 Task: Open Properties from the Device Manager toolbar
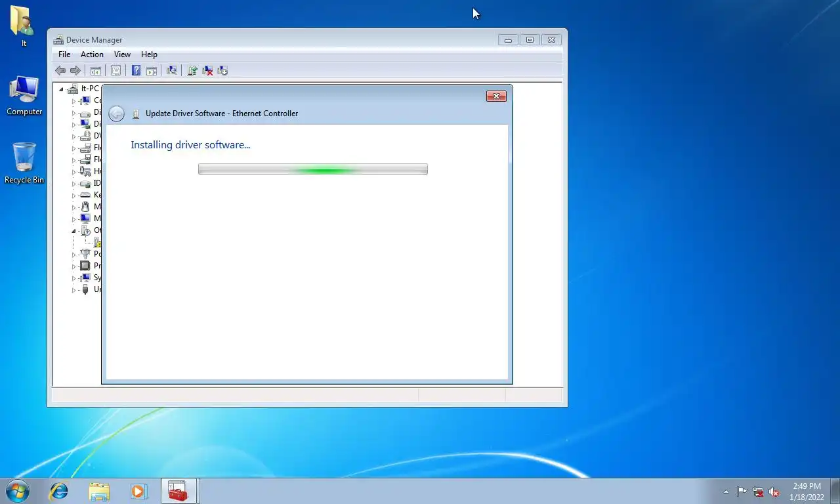[115, 70]
